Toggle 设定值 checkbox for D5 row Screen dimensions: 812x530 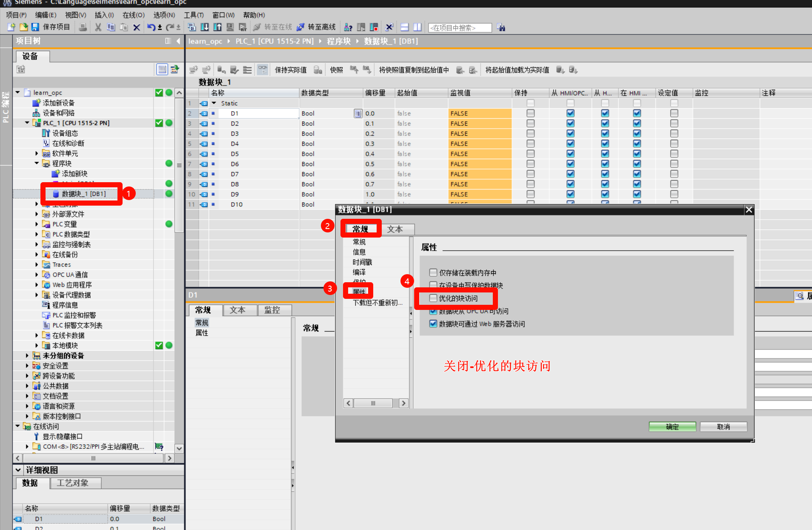pyautogui.click(x=674, y=154)
